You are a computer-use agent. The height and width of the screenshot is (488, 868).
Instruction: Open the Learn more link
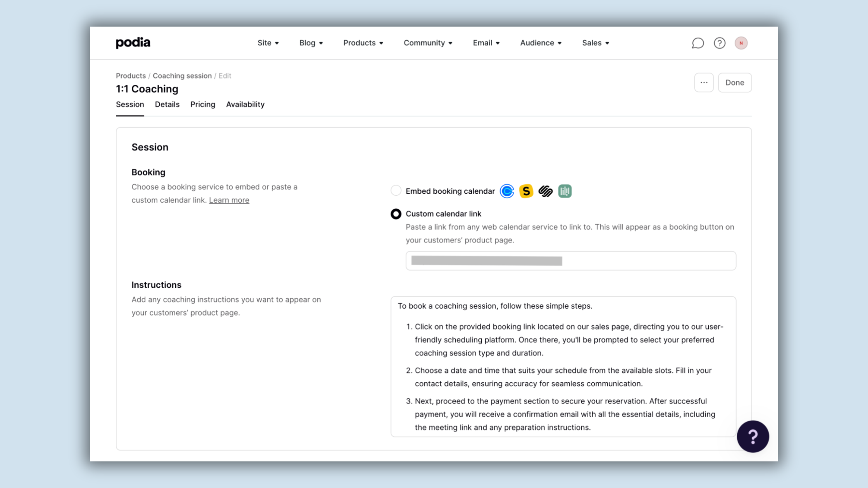(229, 200)
